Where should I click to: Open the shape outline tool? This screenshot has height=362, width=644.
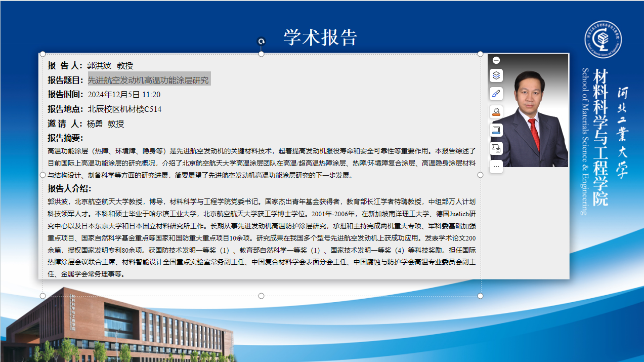(x=496, y=130)
